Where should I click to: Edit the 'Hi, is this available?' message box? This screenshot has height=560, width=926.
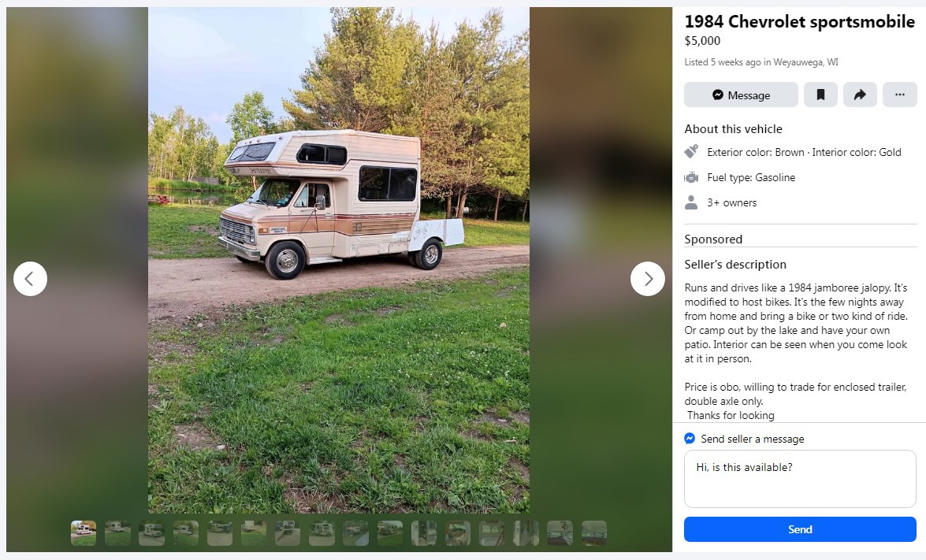(x=800, y=479)
